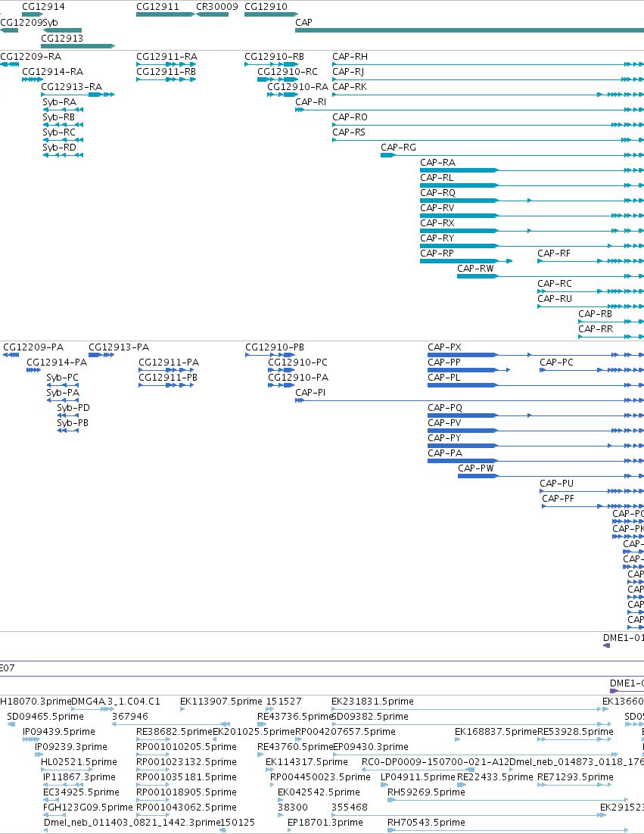Open transcript CG12910-RC label
The height and width of the screenshot is (834, 644).
click(x=288, y=71)
